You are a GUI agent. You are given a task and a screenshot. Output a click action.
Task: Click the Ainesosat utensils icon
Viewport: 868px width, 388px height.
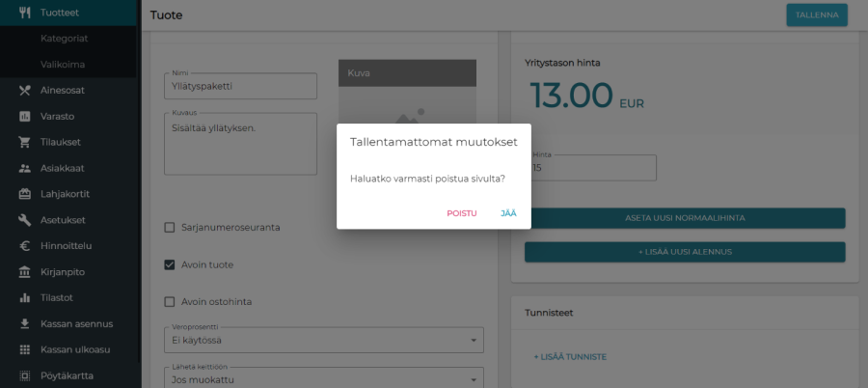25,90
